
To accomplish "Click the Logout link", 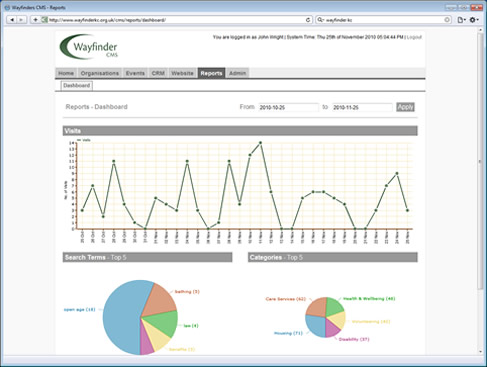I will 414,37.
